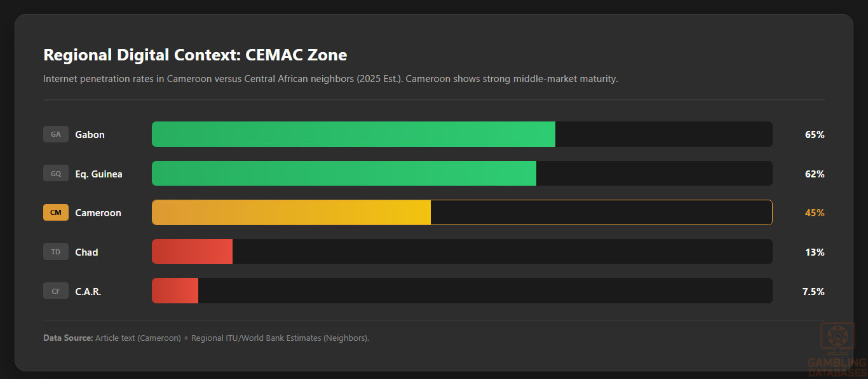Click the Eq. Guinea green bar
Image resolution: width=868 pixels, height=379 pixels.
click(x=344, y=174)
